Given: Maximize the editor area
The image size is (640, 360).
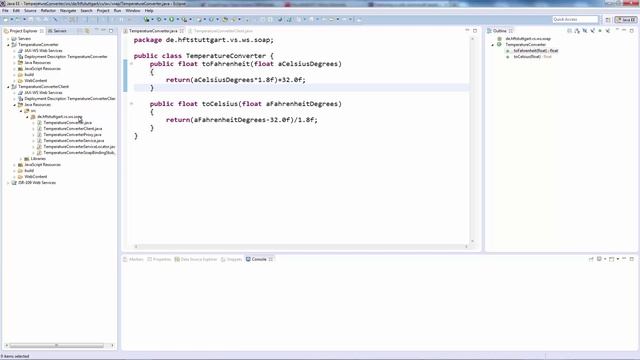Looking at the screenshot, I should pyautogui.click(x=475, y=31).
